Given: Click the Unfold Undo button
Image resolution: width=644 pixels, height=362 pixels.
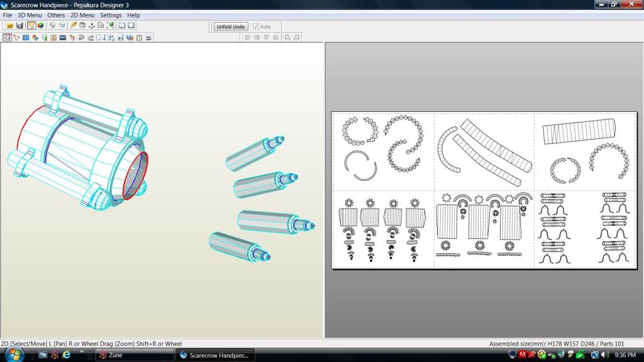Looking at the screenshot, I should click(230, 26).
